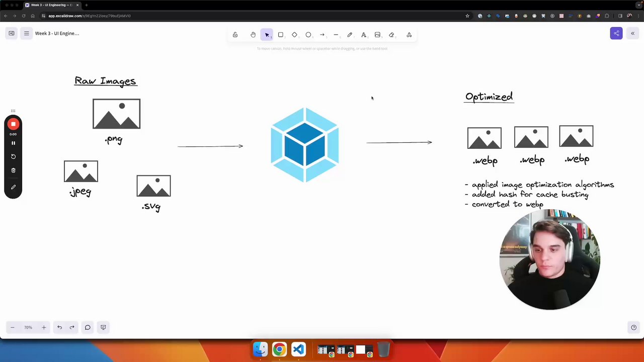
Task: Open the comments bubble icon
Action: point(88,327)
